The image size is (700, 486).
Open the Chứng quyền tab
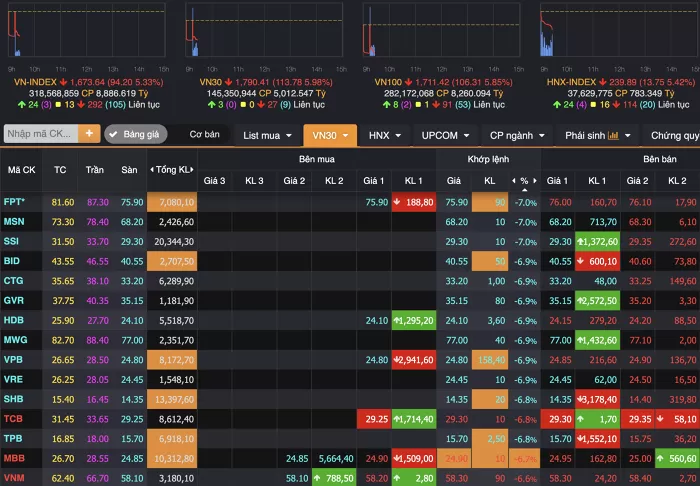click(x=674, y=134)
